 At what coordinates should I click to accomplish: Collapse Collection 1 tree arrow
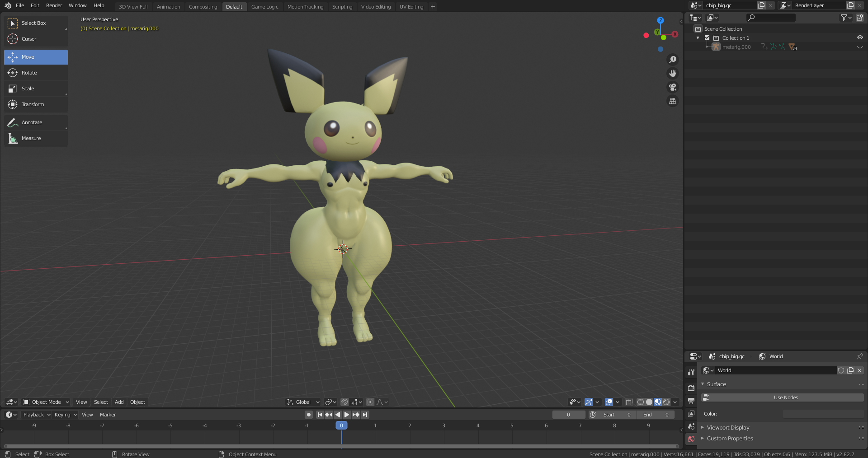[x=698, y=38]
